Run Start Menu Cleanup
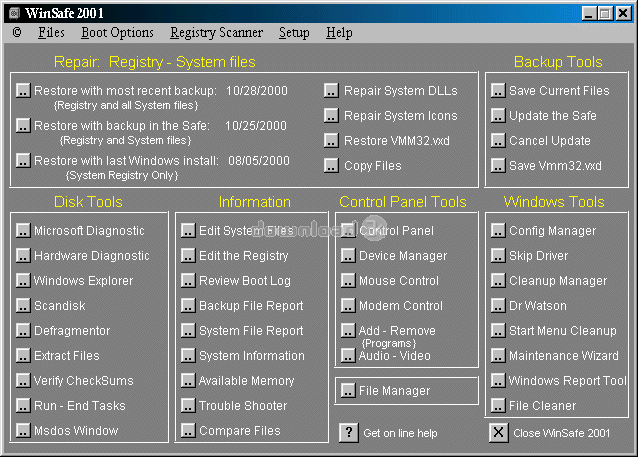Viewport: 638px width, 457px height. click(x=498, y=330)
